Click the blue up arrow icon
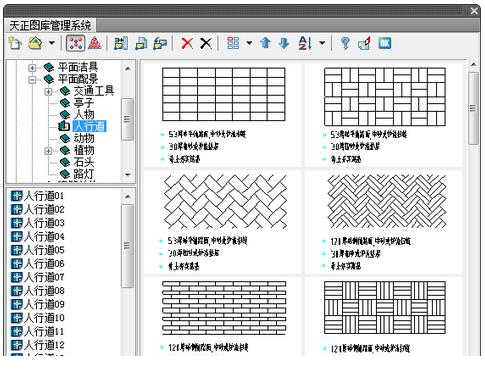485x370 pixels. 265,43
